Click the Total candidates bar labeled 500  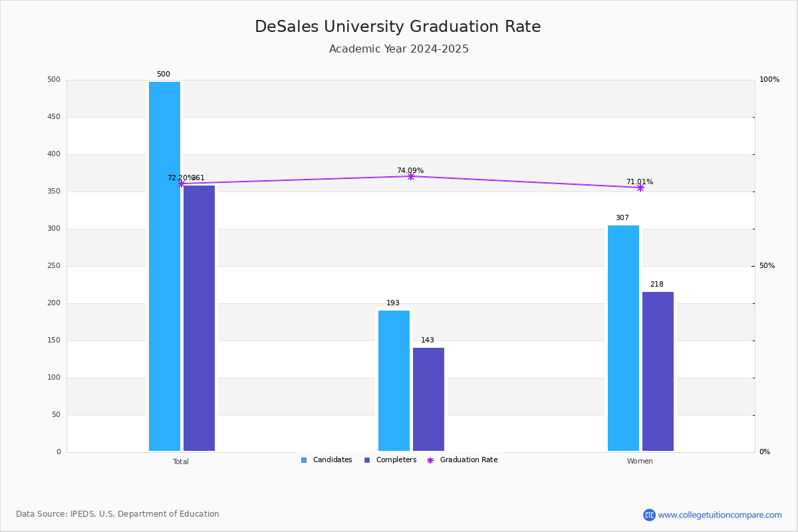[x=164, y=266]
